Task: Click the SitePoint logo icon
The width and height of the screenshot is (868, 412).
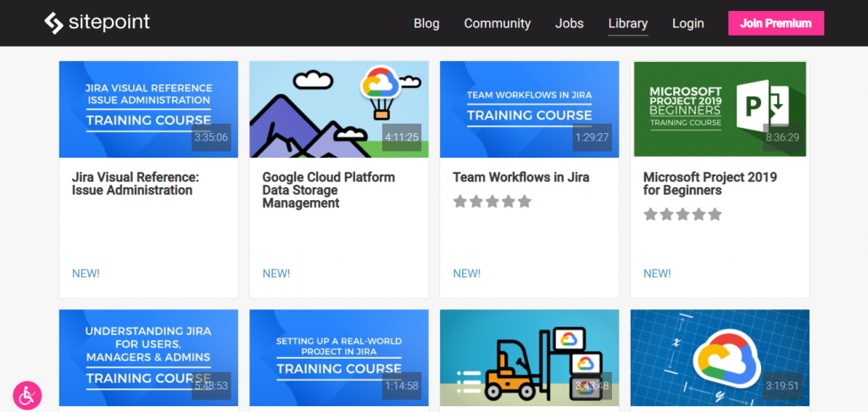Action: (54, 23)
